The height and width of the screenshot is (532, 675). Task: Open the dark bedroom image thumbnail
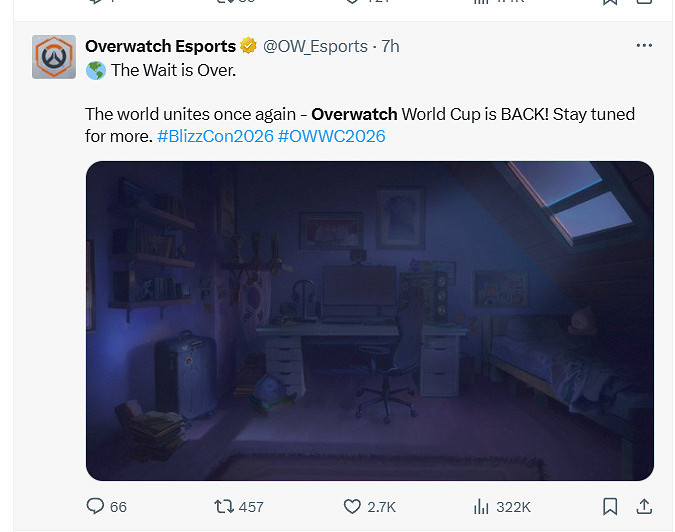[370, 321]
